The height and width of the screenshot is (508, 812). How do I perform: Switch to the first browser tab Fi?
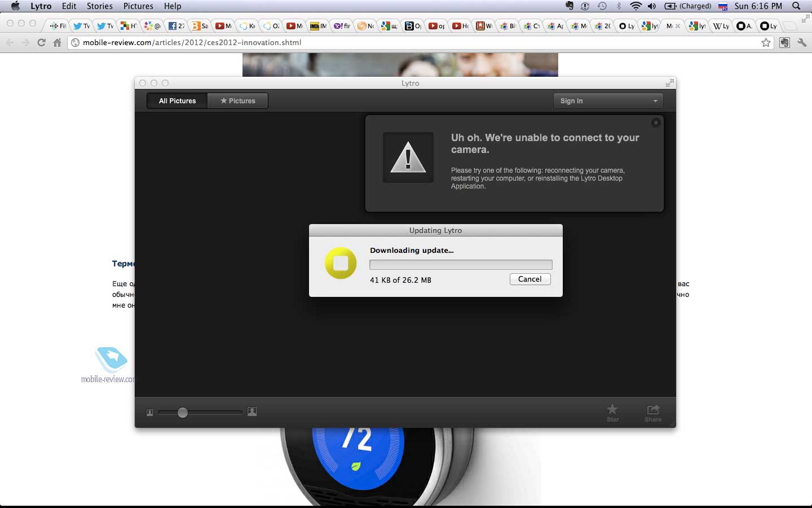[x=58, y=25]
